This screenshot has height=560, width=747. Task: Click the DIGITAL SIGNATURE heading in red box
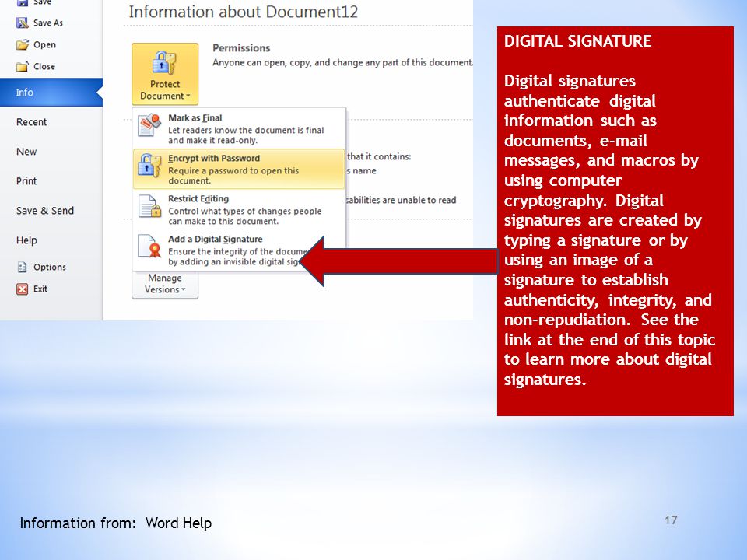coord(577,41)
